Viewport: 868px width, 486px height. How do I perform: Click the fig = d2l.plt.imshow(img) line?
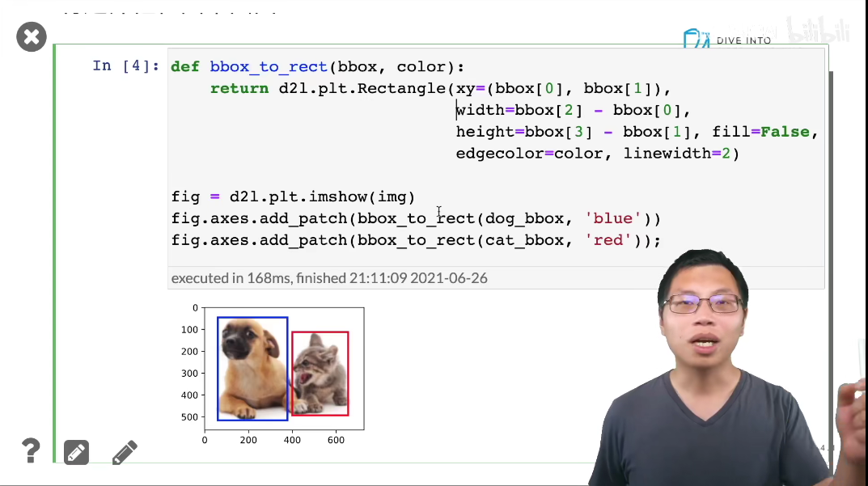pyautogui.click(x=293, y=197)
